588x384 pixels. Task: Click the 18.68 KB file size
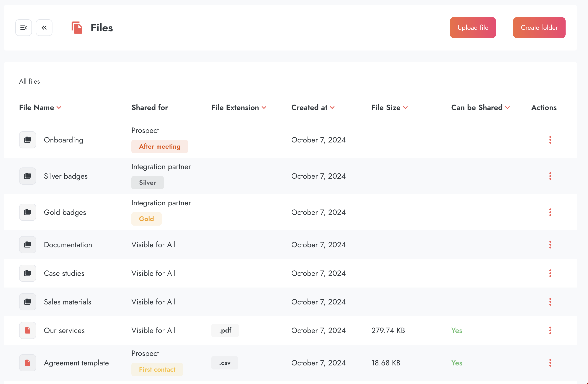386,363
